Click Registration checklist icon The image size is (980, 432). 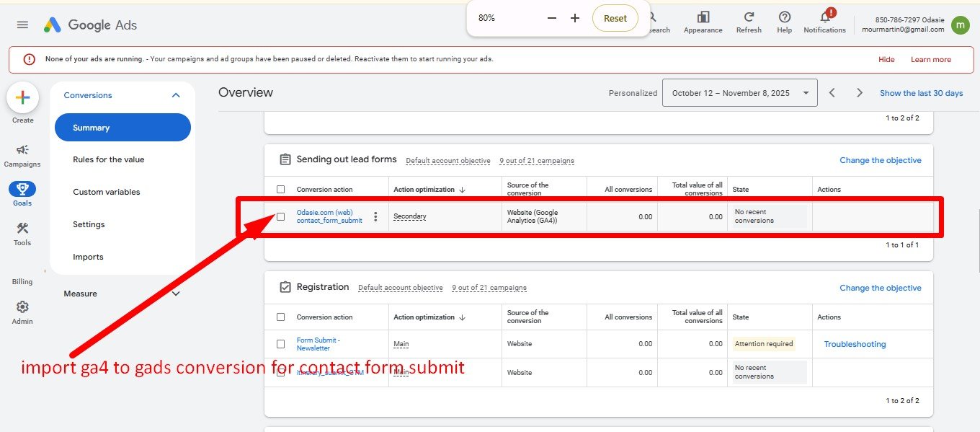[x=285, y=287]
